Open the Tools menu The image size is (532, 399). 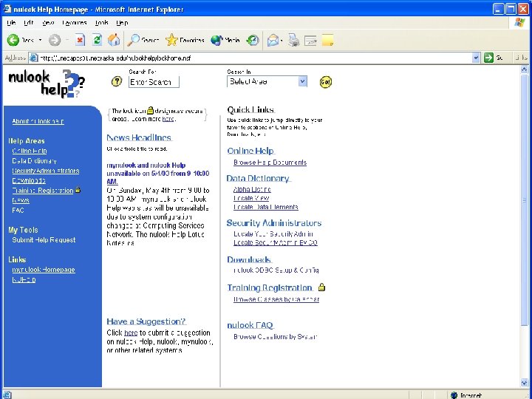click(101, 23)
